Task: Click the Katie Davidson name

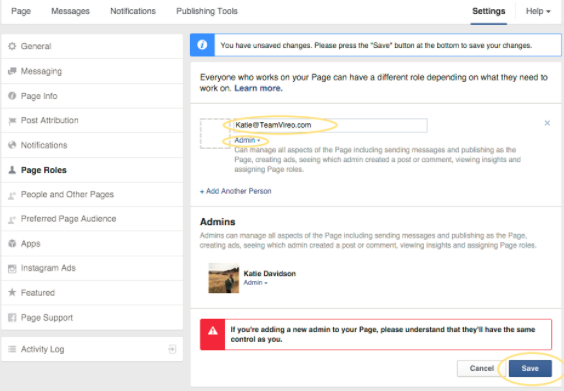Action: point(270,273)
